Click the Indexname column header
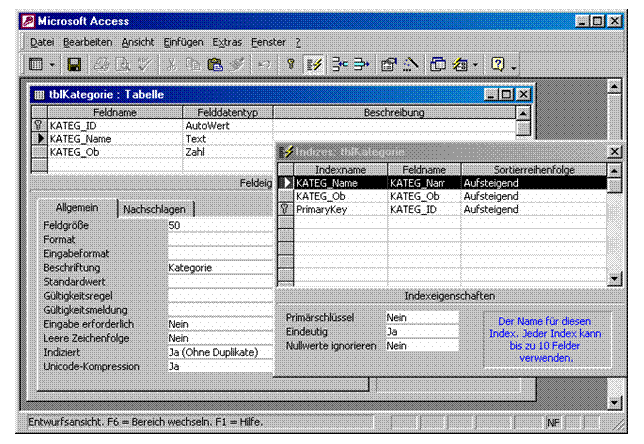This screenshot has width=644, height=444. coord(340,170)
